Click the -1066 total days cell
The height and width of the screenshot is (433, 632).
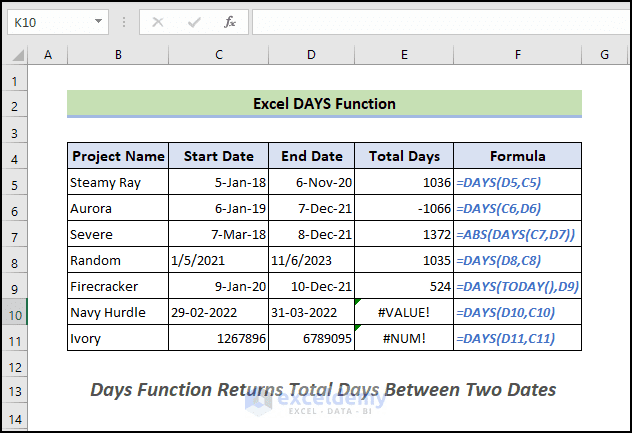pos(404,208)
